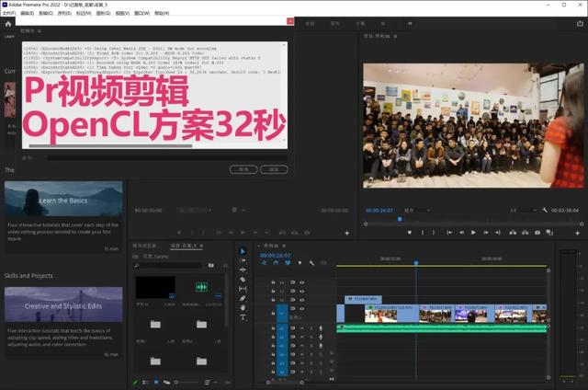This screenshot has width=588, height=390.
Task: Create new bin from search query
Action: point(211,266)
